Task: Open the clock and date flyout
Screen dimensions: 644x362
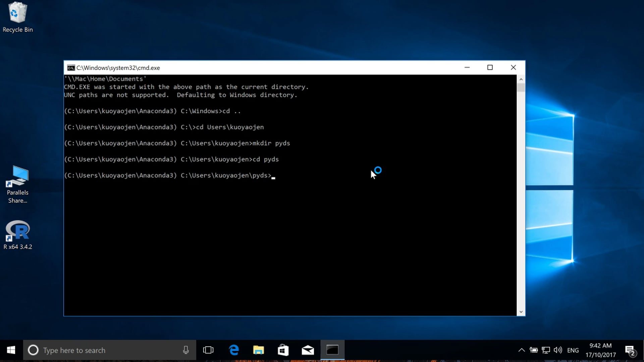Action: point(600,350)
